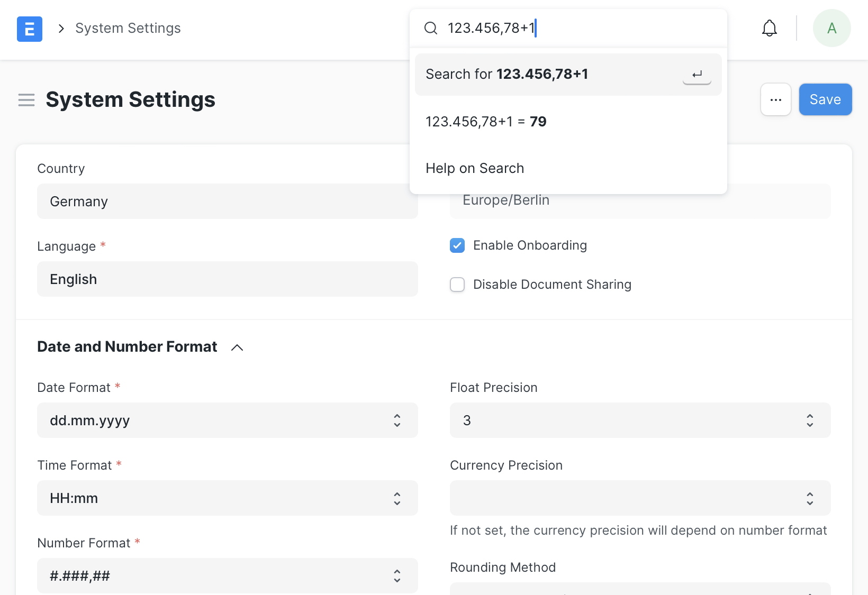Select the System Settings breadcrumb
The height and width of the screenshot is (595, 868).
point(127,28)
